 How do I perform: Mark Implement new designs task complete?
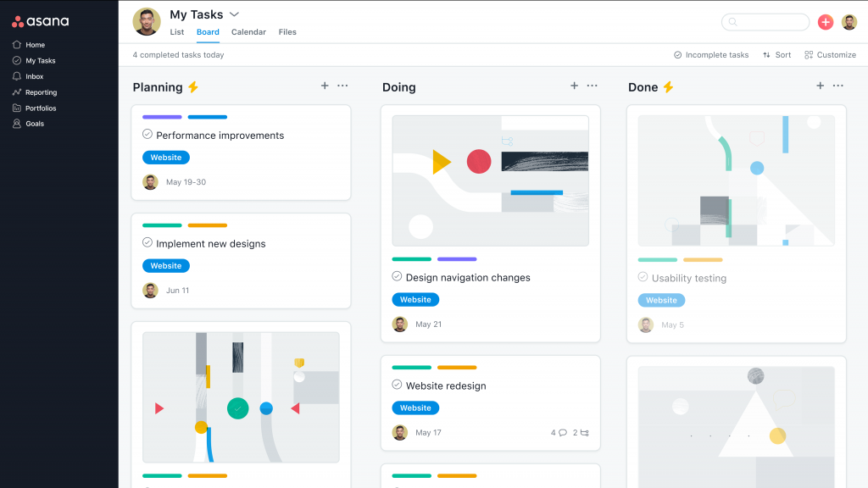coord(147,243)
